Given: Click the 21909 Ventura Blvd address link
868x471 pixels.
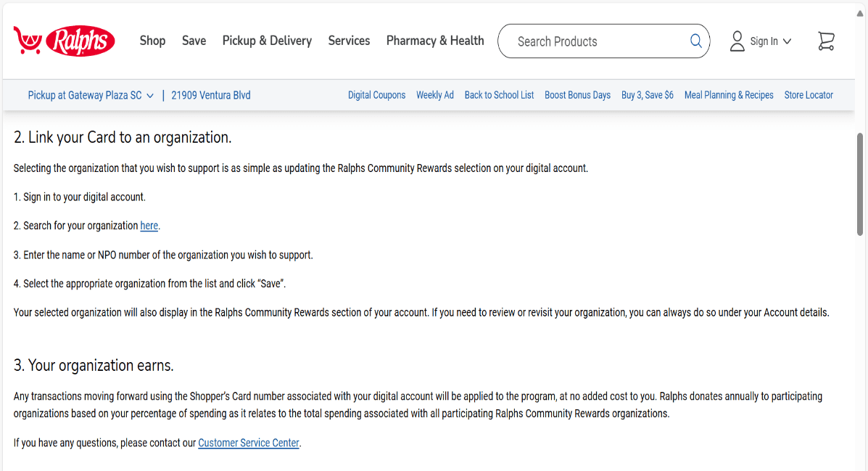Looking at the screenshot, I should tap(211, 95).
